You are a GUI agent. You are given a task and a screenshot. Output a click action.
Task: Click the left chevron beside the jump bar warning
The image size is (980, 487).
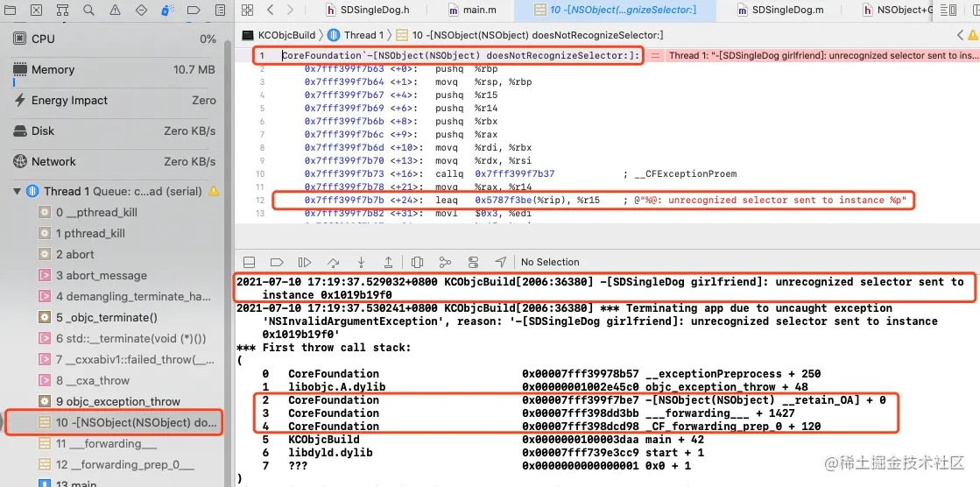point(960,35)
